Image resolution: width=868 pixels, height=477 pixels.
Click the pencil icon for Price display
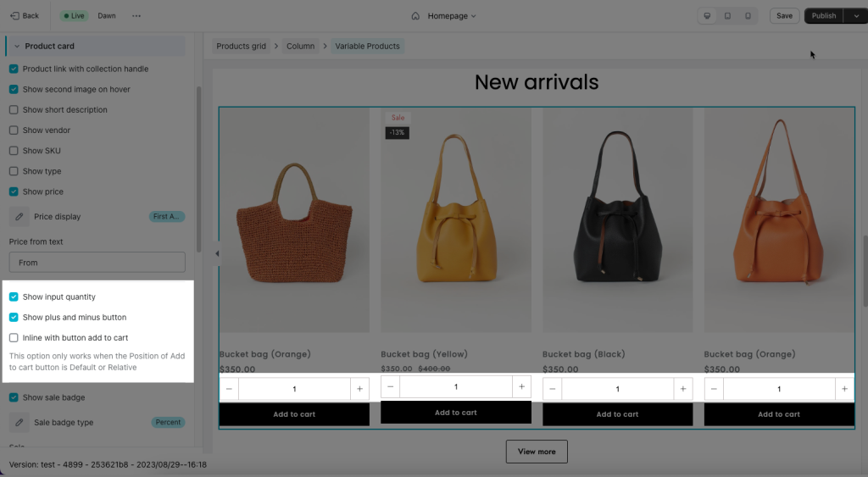[x=19, y=216]
